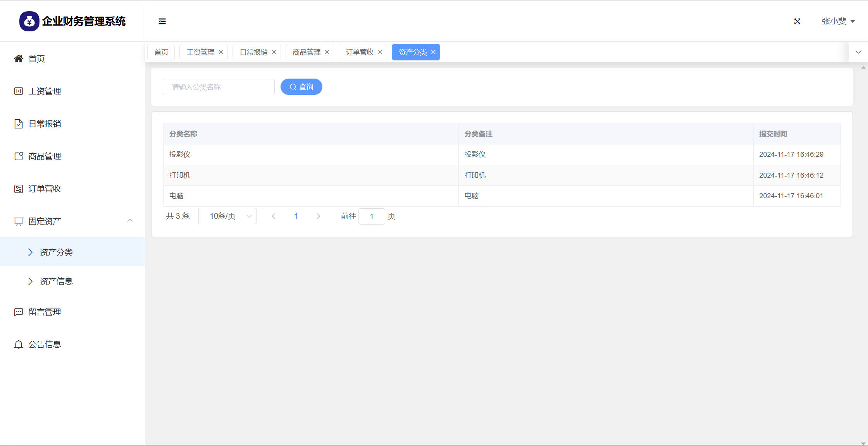Click the 查询 search button
Screen dimensions: 868x446
[301, 87]
